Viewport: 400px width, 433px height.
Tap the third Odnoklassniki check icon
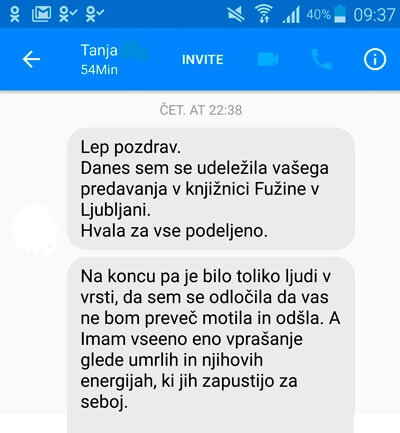(x=95, y=14)
